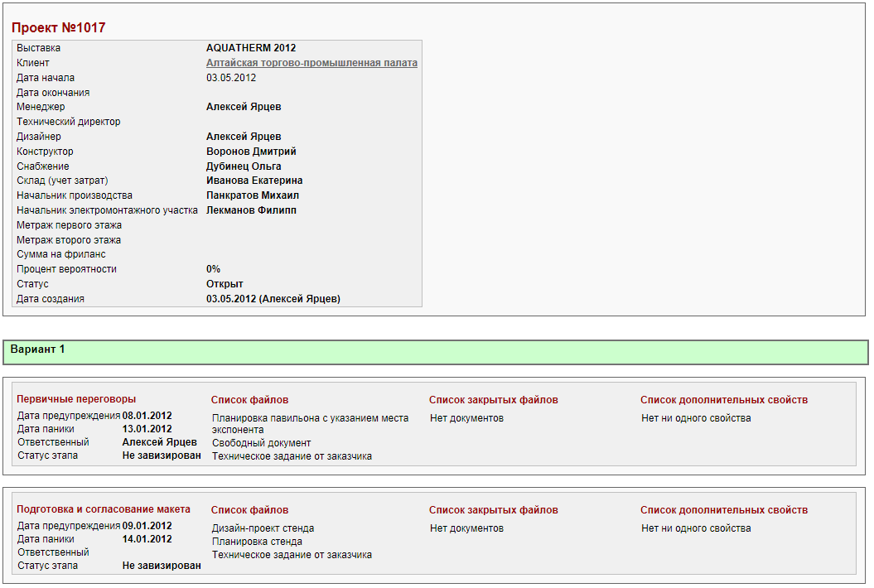Open the Свободный документ file
874x588 pixels.
(x=261, y=443)
